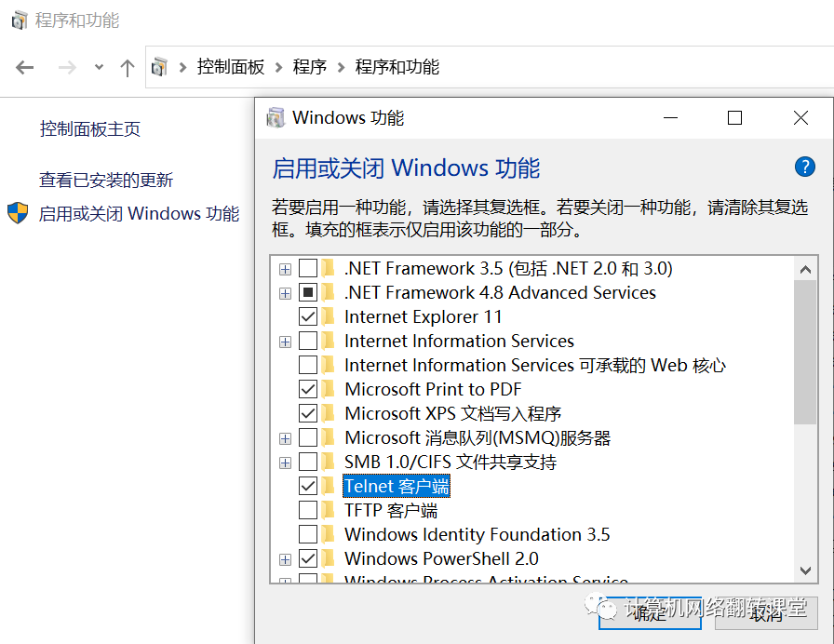Click the features list vertical scrollbar thumb
Image resolution: width=834 pixels, height=644 pixels.
(x=805, y=352)
